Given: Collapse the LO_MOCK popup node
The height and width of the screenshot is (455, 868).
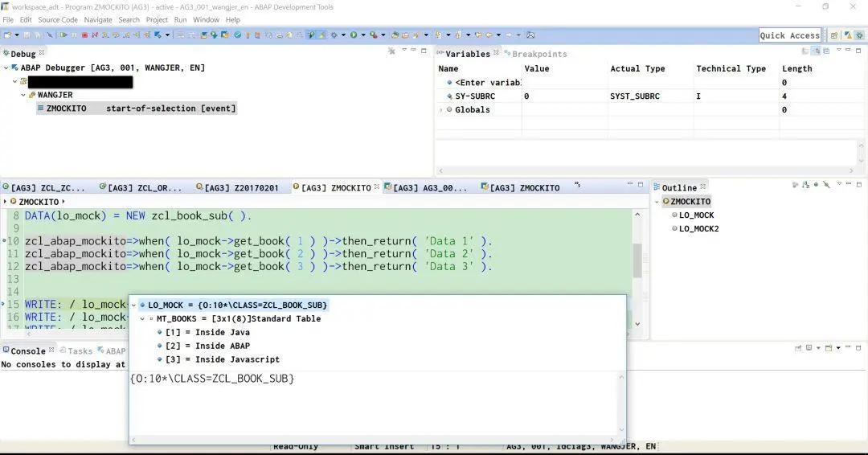Looking at the screenshot, I should tap(133, 305).
